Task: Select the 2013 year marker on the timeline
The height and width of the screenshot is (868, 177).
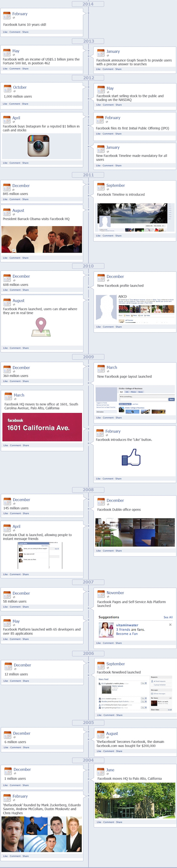Action: (x=88, y=41)
